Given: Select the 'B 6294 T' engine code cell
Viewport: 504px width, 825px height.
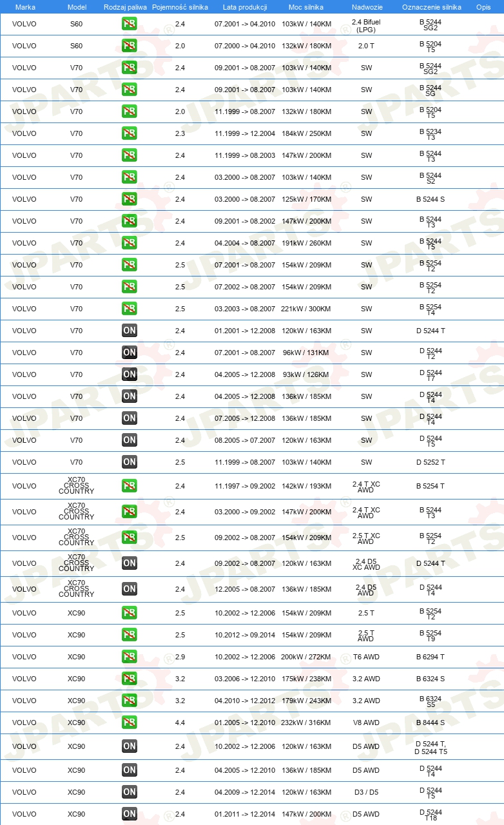Looking at the screenshot, I should tap(431, 657).
